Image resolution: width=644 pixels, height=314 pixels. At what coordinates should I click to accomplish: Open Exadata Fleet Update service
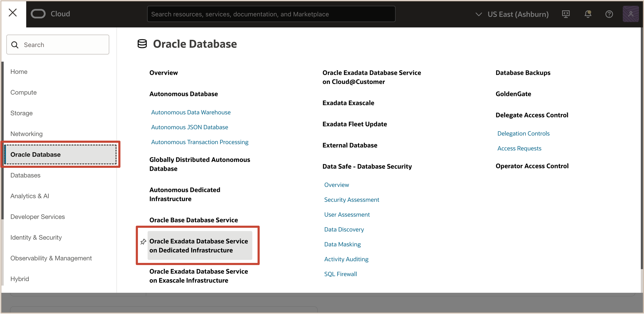coord(354,124)
